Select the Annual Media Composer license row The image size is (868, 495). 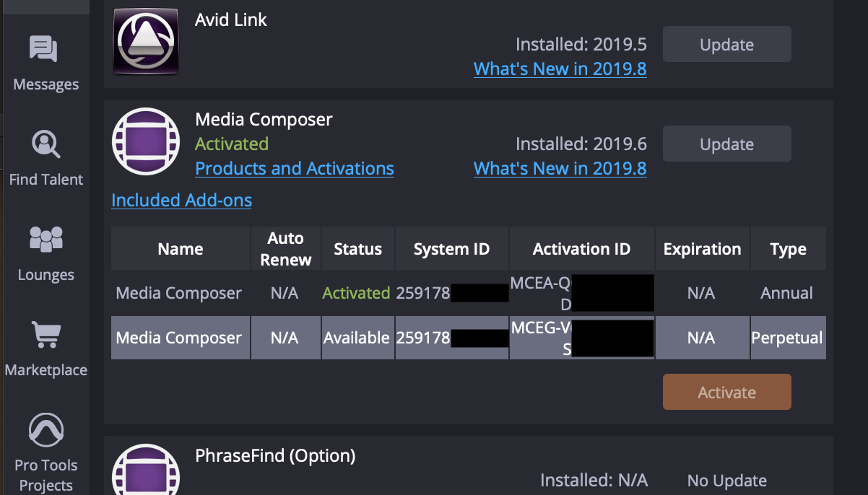179,294
